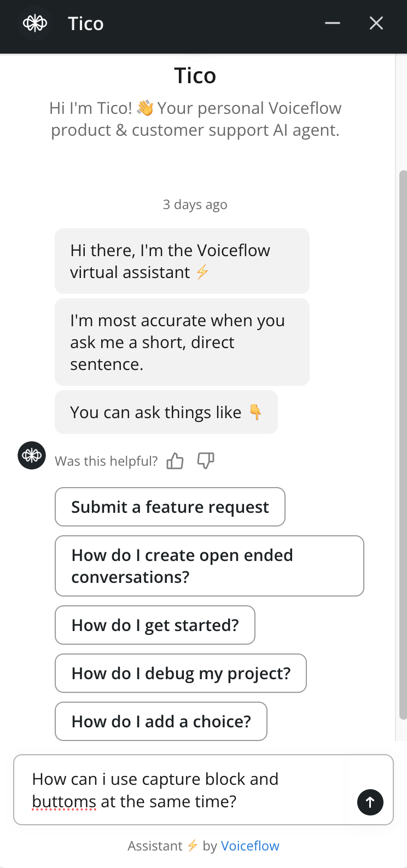The width and height of the screenshot is (407, 868).
Task: Click the misspelled word buttoms in input
Action: 64,802
